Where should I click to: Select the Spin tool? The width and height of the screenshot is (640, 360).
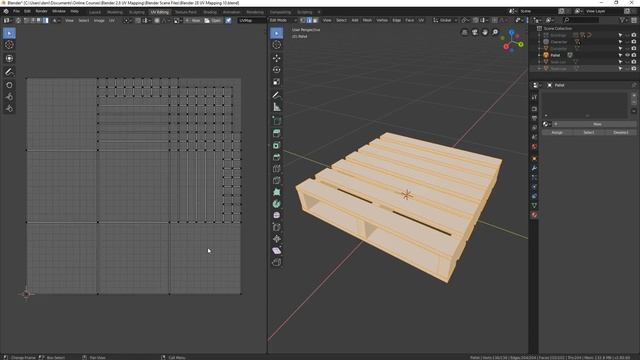click(277, 204)
